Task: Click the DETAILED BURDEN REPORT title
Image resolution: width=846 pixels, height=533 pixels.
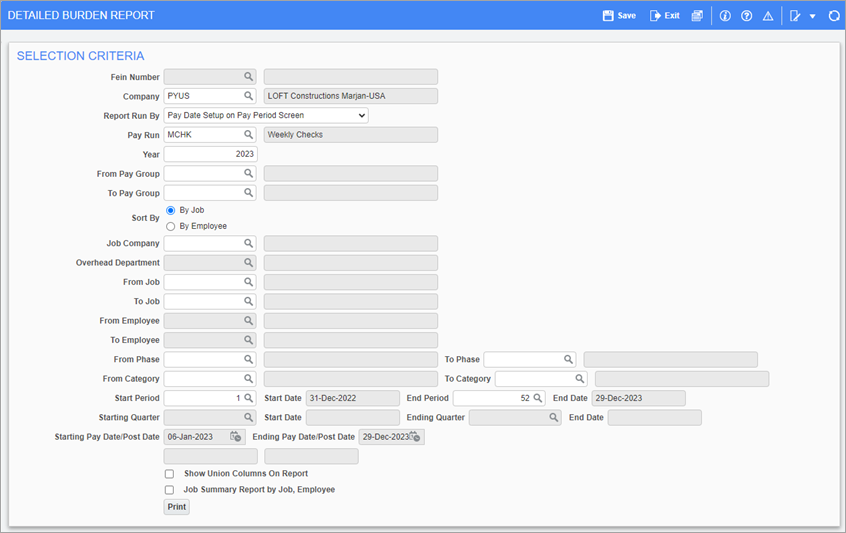Action: 81,16
